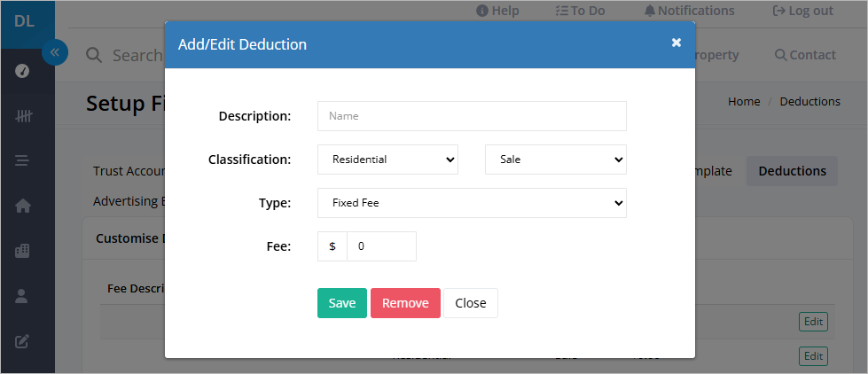Click the red Remove button
This screenshot has width=868, height=374.
tap(405, 303)
